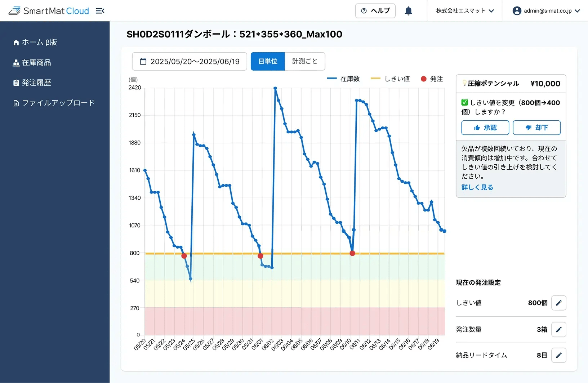The image size is (588, 383).
Task: Open the ファイルアップロード file upload icon
Action: 16,103
